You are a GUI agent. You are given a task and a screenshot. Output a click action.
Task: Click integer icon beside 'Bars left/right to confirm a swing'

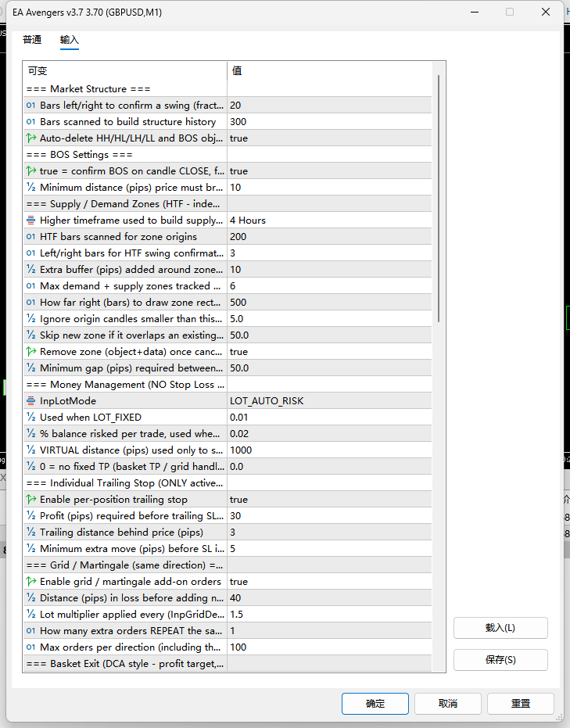click(x=30, y=106)
